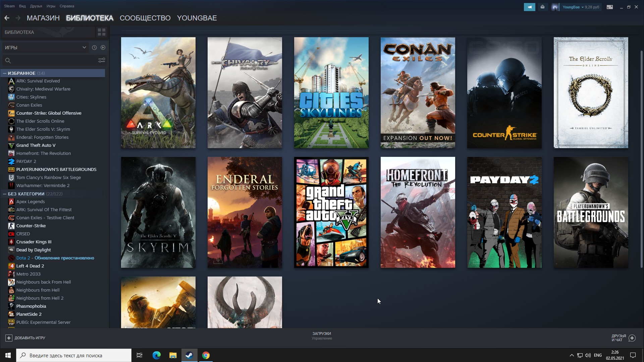This screenshot has height=362, width=644.
Task: Select Apex Legends in sidebar
Action: pyautogui.click(x=31, y=202)
